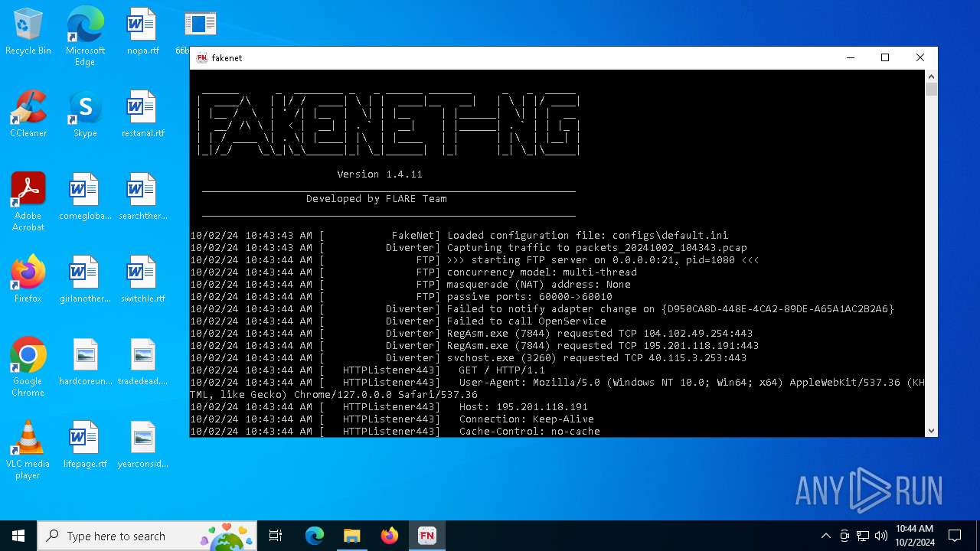The height and width of the screenshot is (551, 980).
Task: Click the network tray icon
Action: [x=863, y=536]
